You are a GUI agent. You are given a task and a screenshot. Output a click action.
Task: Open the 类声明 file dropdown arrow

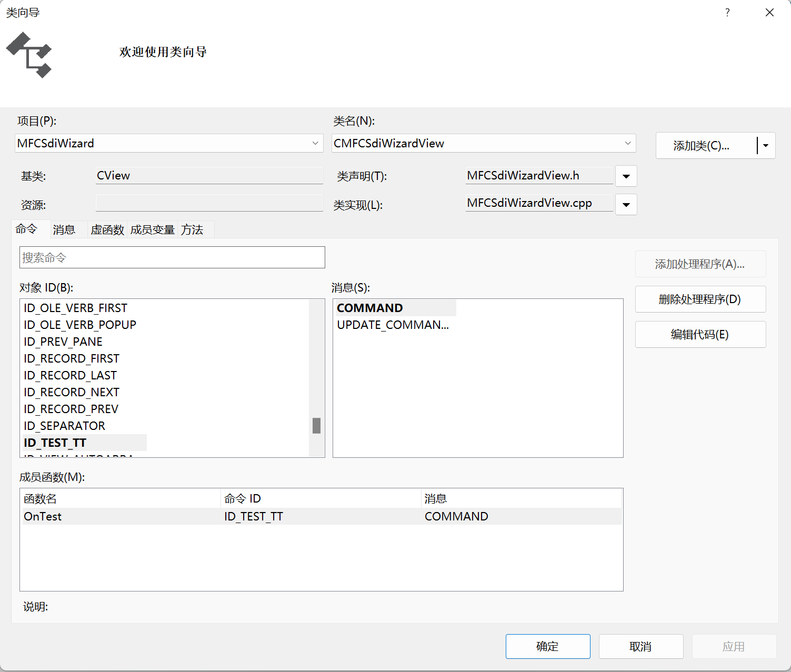pyautogui.click(x=626, y=176)
